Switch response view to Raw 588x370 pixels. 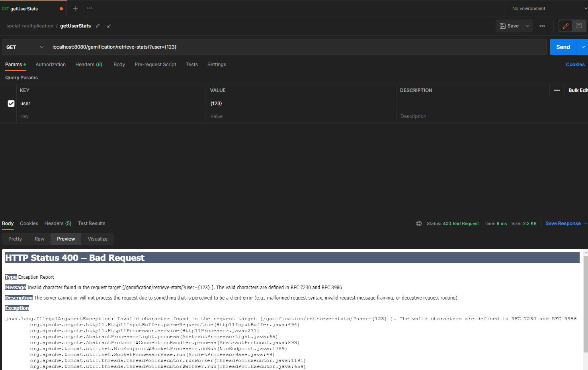39,239
